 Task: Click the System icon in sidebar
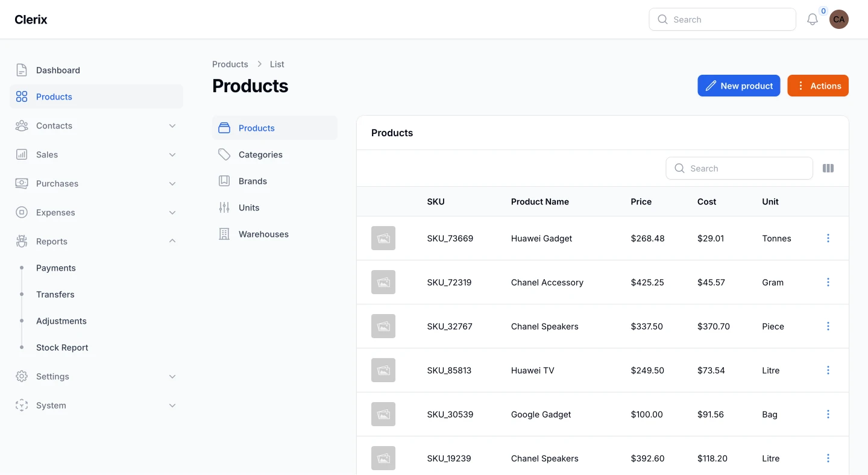pyautogui.click(x=22, y=405)
